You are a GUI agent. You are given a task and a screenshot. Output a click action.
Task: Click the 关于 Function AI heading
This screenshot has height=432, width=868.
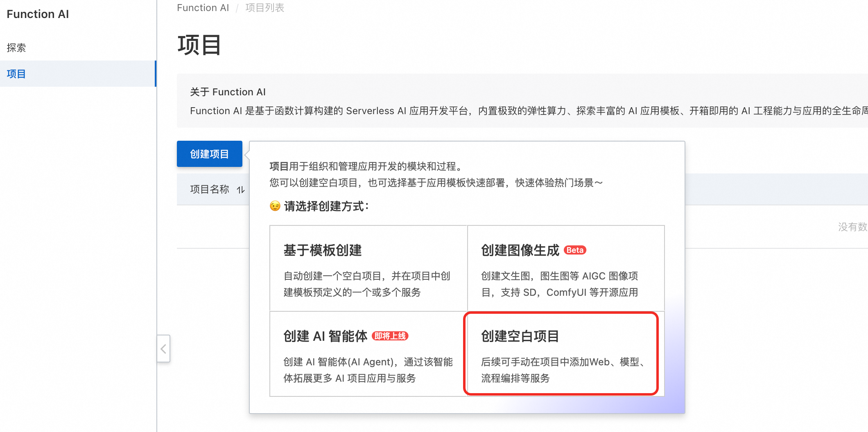tap(228, 92)
